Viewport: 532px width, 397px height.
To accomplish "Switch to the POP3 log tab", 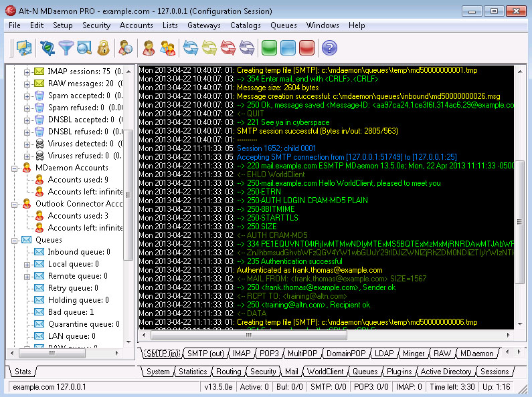I will [x=269, y=354].
